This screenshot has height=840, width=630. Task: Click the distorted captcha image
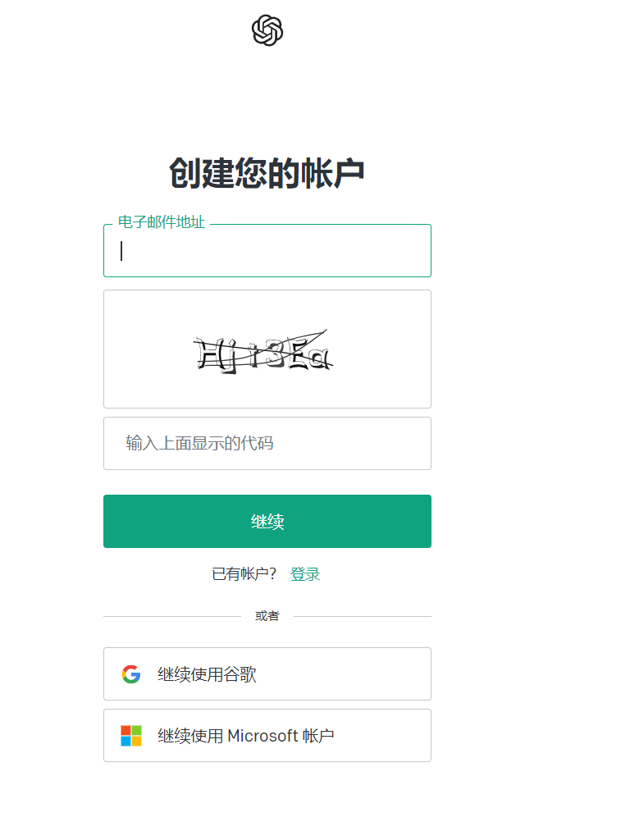263,351
